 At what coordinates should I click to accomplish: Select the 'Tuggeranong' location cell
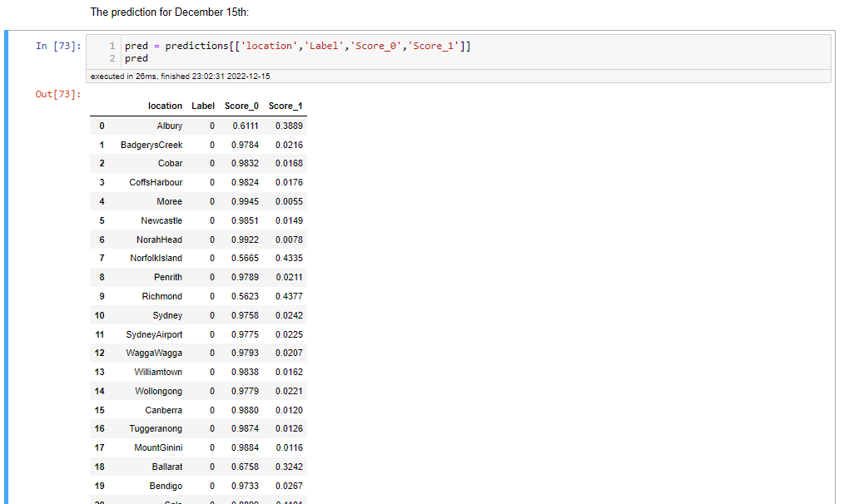coord(156,428)
